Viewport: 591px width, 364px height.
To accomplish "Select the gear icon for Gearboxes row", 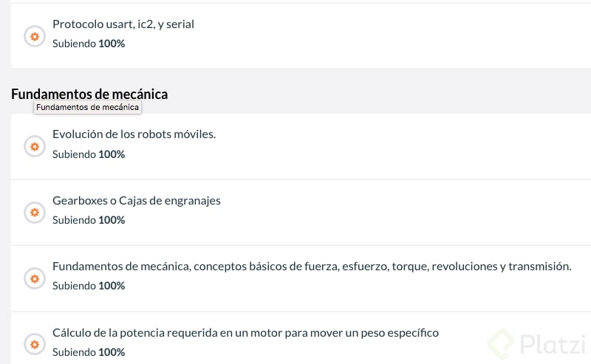I will [x=34, y=212].
